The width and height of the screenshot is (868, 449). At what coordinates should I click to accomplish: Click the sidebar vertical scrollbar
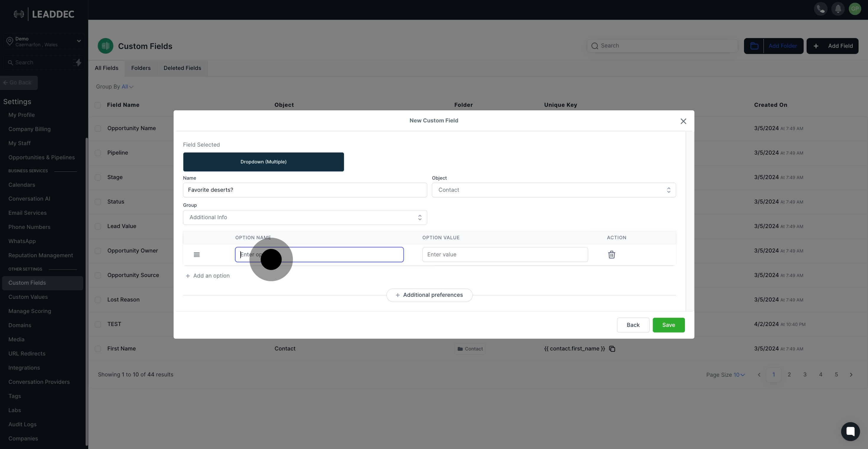pos(87,291)
